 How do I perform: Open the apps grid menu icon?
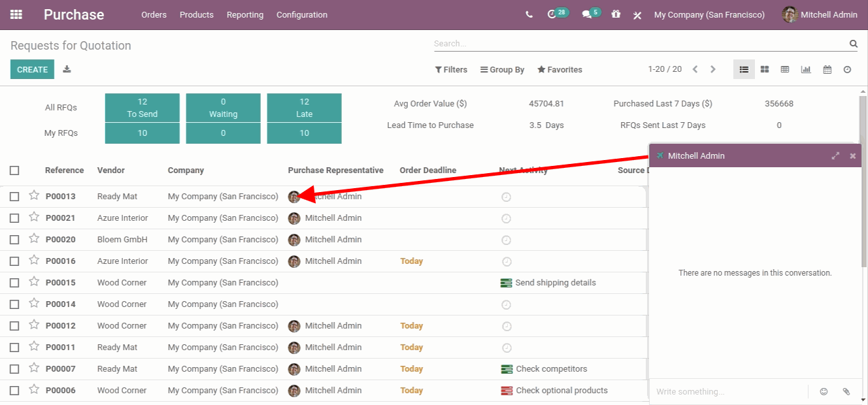click(16, 14)
